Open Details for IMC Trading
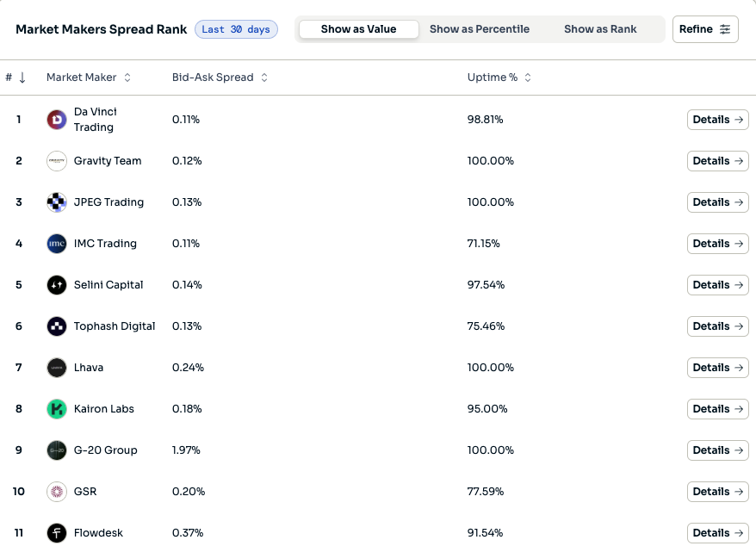This screenshot has width=756, height=546. (x=718, y=244)
